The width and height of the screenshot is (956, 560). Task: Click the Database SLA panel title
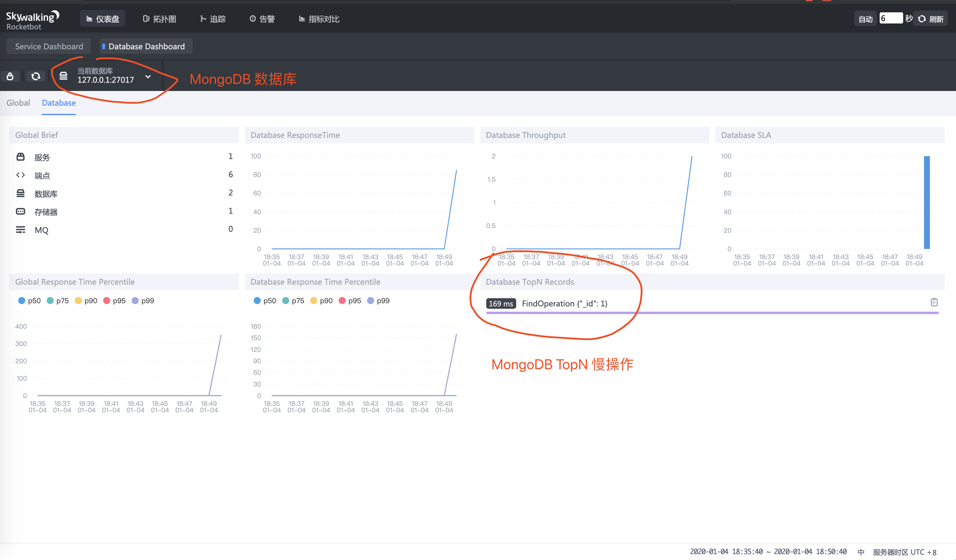click(x=746, y=135)
